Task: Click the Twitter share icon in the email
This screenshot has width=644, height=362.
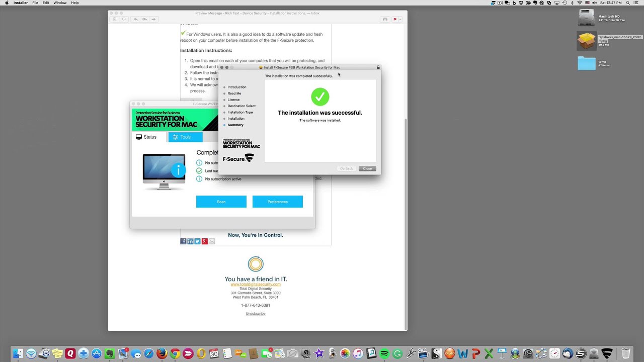Action: (x=197, y=241)
